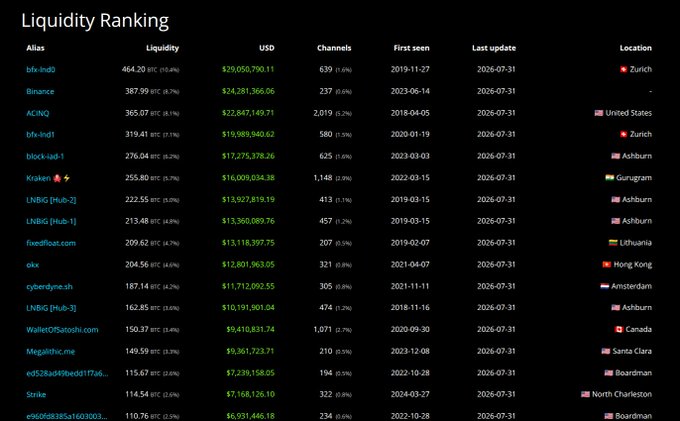The width and height of the screenshot is (680, 421).
Task: Open the cyberdyne.sh node link
Action: coord(49,286)
